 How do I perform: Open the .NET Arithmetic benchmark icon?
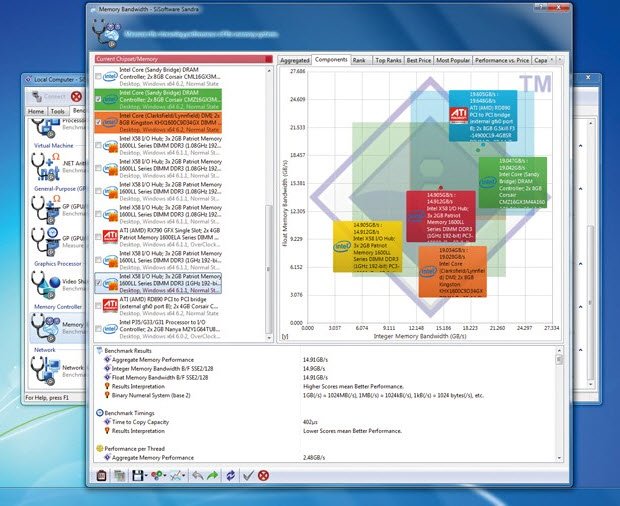[47, 166]
